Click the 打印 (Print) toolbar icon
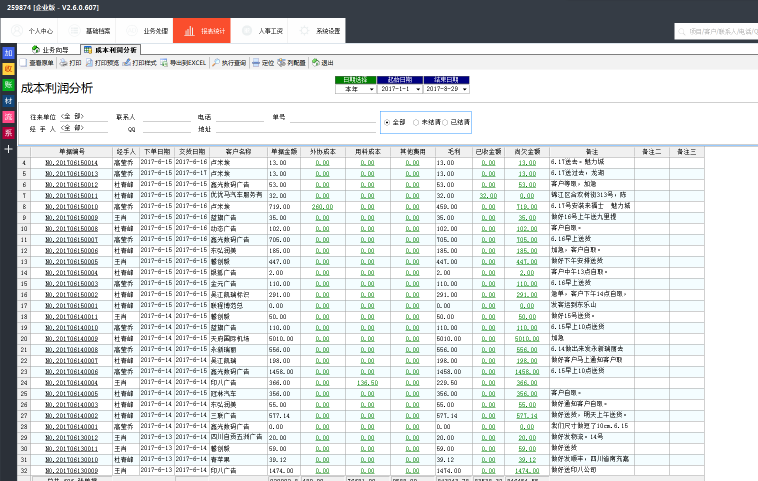Viewport: 758px width, 481px height. click(71, 63)
